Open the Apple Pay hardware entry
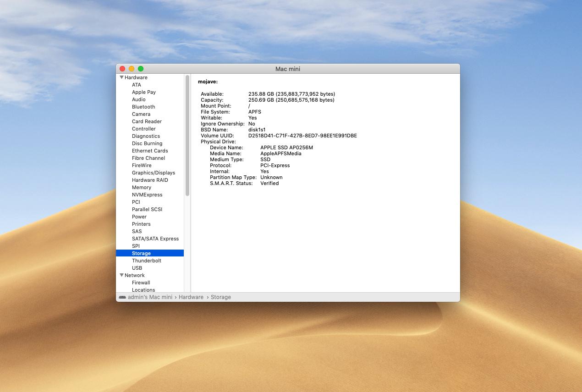 coord(144,92)
